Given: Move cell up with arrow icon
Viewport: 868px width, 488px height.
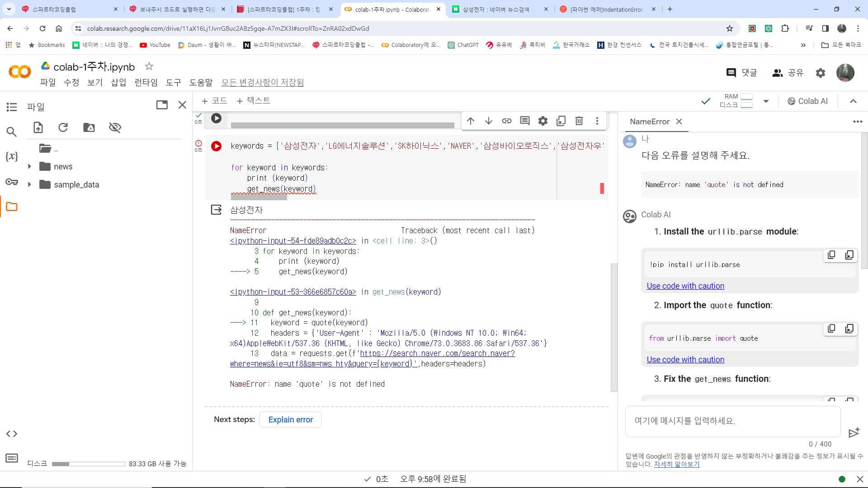Looking at the screenshot, I should pos(471,121).
